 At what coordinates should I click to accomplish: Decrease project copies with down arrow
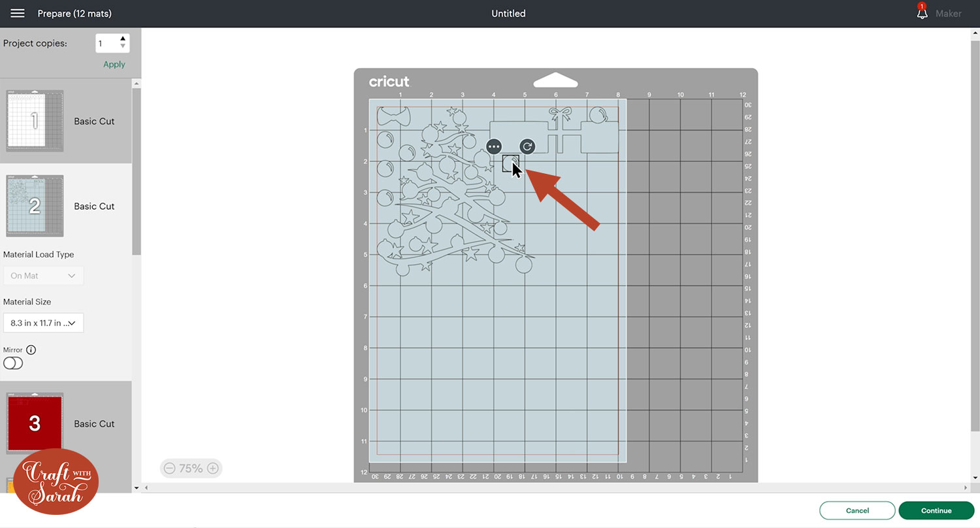pyautogui.click(x=123, y=47)
